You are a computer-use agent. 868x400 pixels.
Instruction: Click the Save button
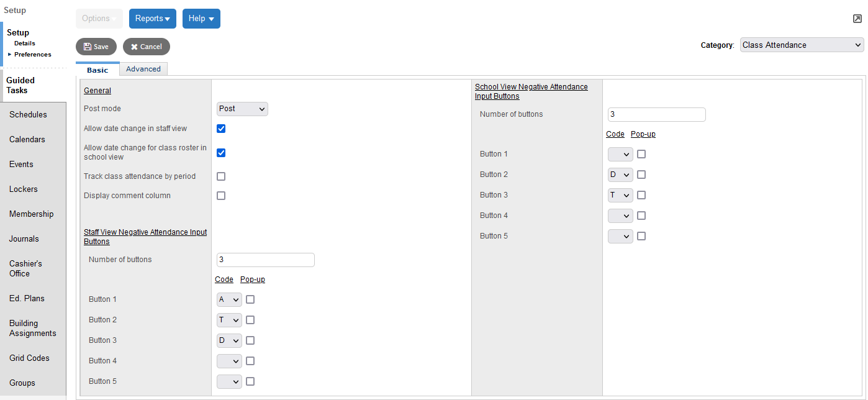coord(96,47)
